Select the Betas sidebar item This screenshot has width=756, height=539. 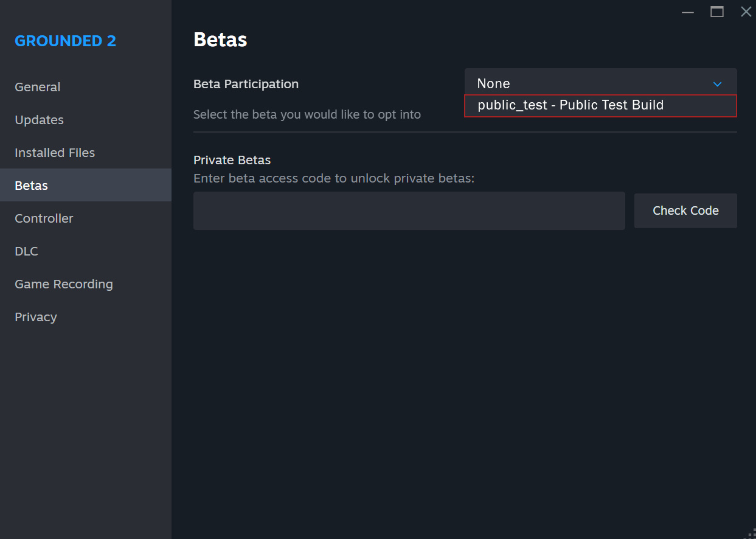tap(32, 186)
